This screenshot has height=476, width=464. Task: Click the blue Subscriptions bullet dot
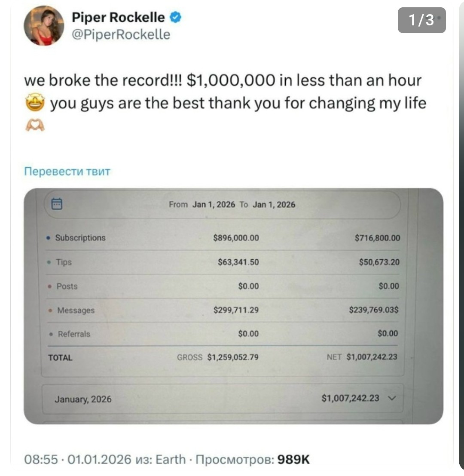pos(49,238)
